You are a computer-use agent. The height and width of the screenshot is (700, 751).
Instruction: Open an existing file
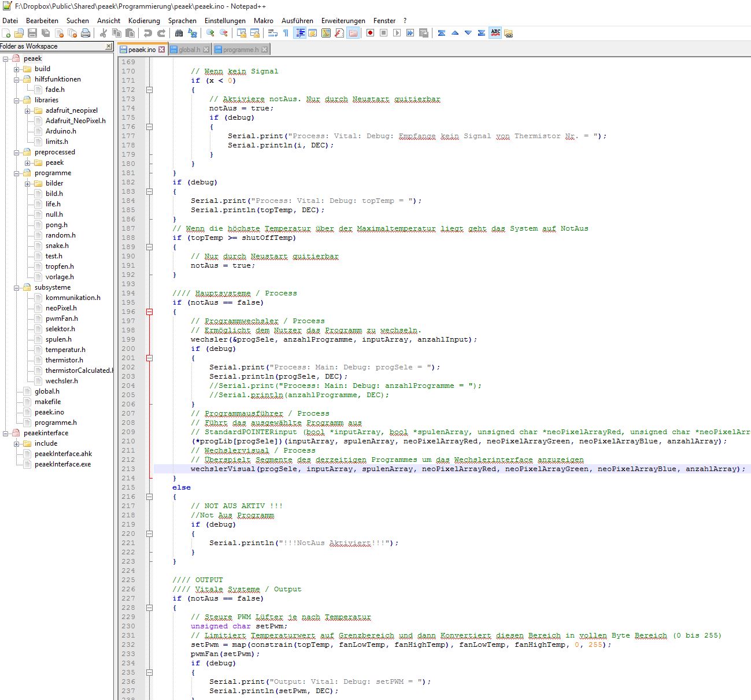pyautogui.click(x=19, y=33)
